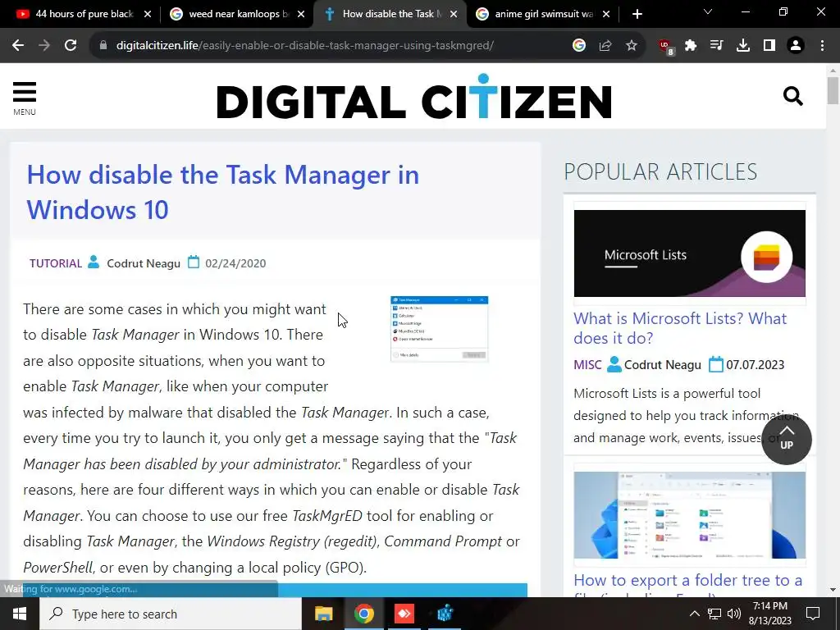Viewport: 840px width, 630px height.
Task: Click the POPULAR ARTICLES heading
Action: (x=660, y=172)
